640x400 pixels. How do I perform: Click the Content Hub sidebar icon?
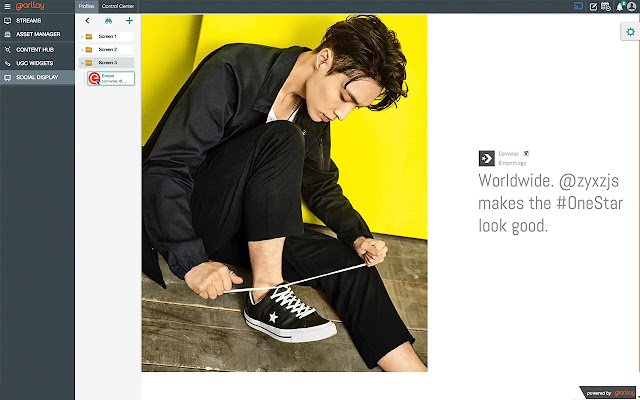pyautogui.click(x=7, y=50)
